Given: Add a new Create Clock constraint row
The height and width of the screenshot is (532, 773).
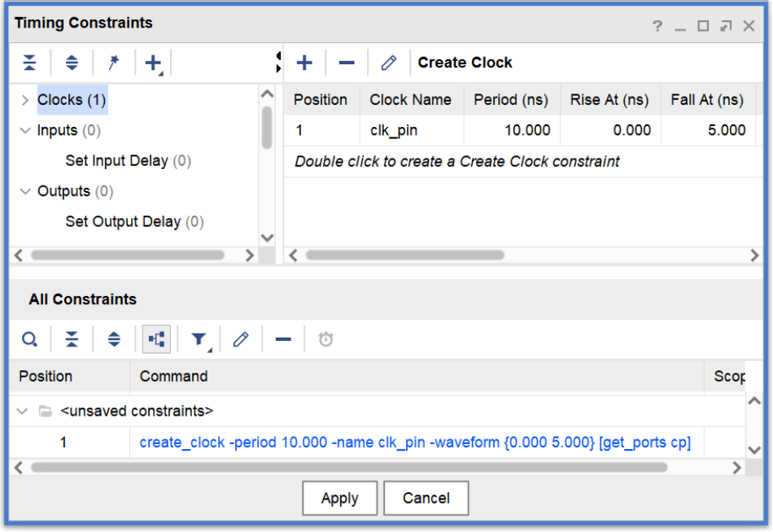Looking at the screenshot, I should [304, 63].
